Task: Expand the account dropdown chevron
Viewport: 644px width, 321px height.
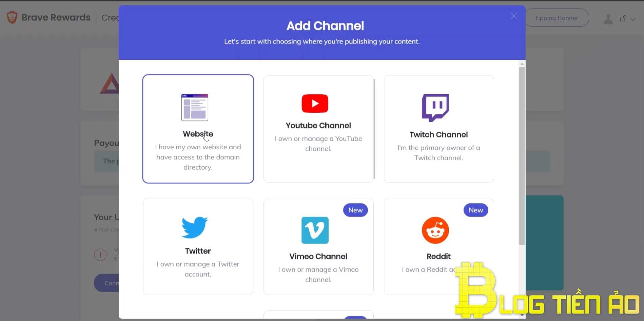Action: click(x=632, y=19)
